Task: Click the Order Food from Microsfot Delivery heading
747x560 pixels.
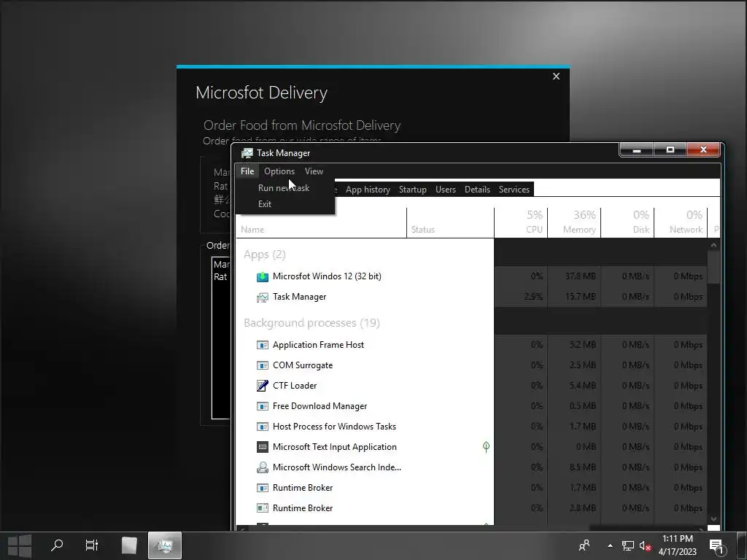Action: coord(302,125)
